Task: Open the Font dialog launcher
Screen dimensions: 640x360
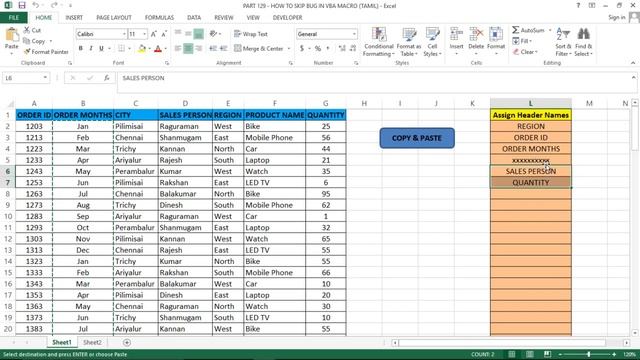Action: click(x=167, y=63)
